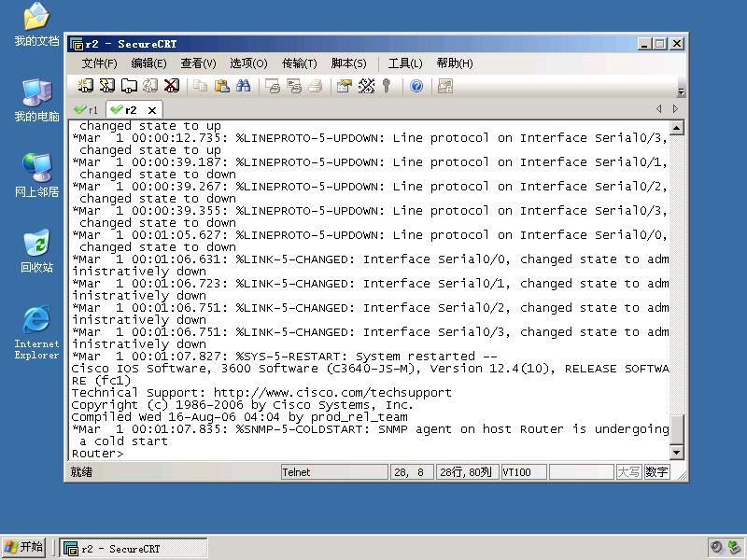Click the last grayed toolbar lock icon
The height and width of the screenshot is (560, 747).
pos(445,86)
